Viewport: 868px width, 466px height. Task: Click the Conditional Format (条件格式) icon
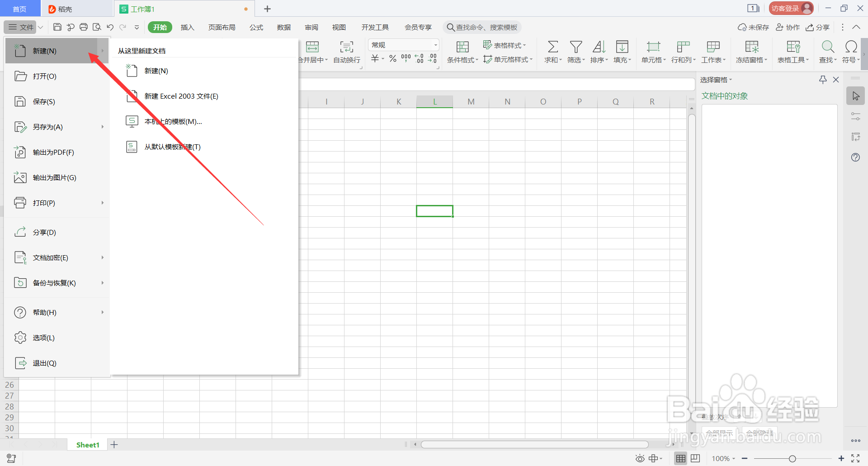click(462, 47)
